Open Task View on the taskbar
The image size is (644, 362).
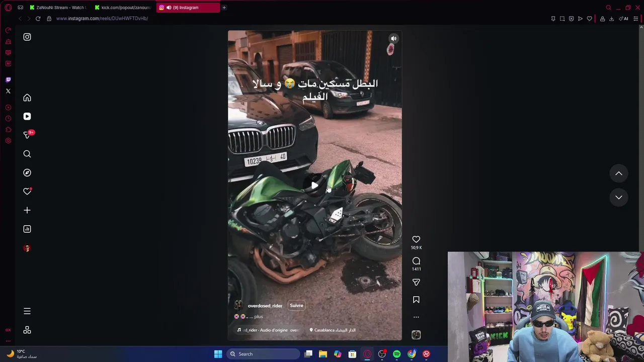(308, 354)
